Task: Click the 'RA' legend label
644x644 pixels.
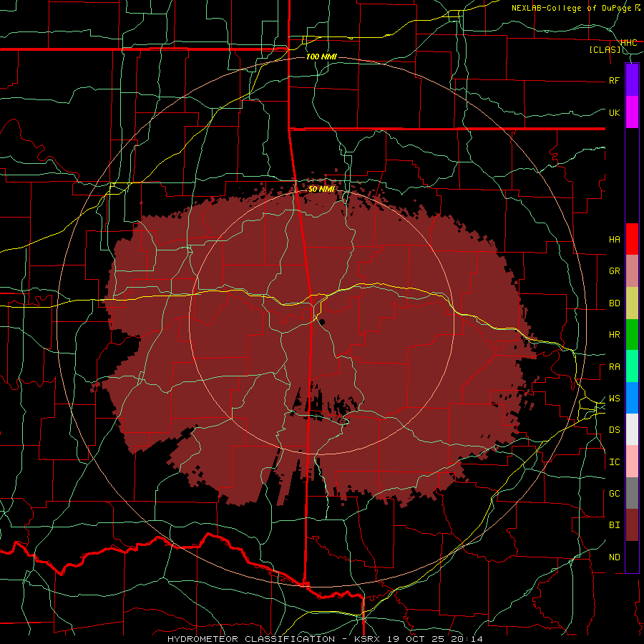Action: click(x=614, y=367)
